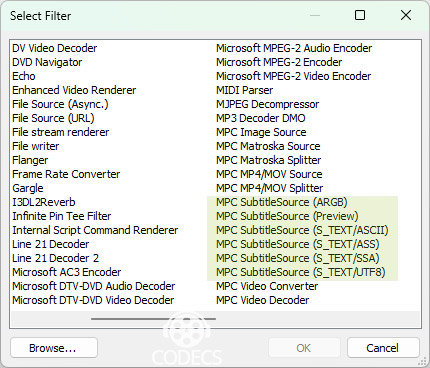This screenshot has width=430, height=368.
Task: Choose the Gargle filter
Action: pos(28,188)
